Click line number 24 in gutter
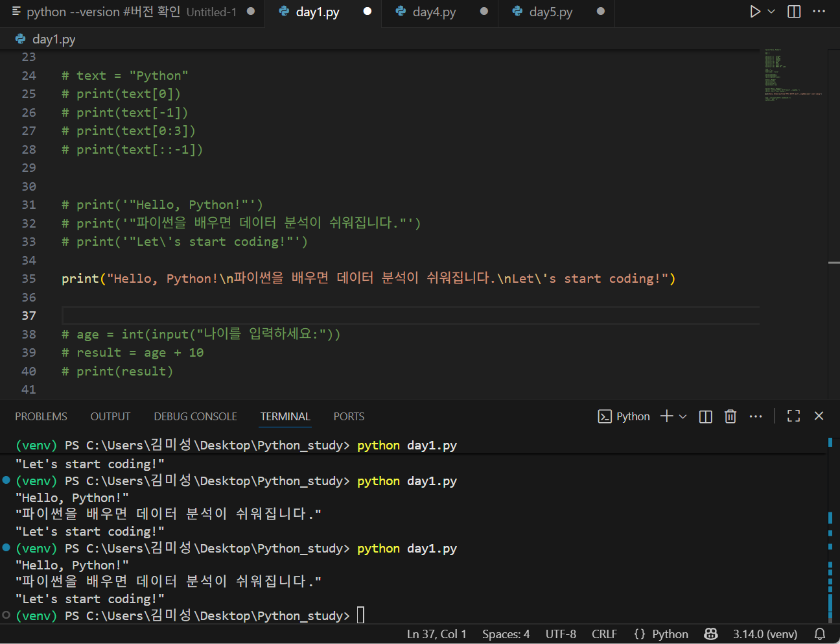Image resolution: width=840 pixels, height=644 pixels. (29, 76)
